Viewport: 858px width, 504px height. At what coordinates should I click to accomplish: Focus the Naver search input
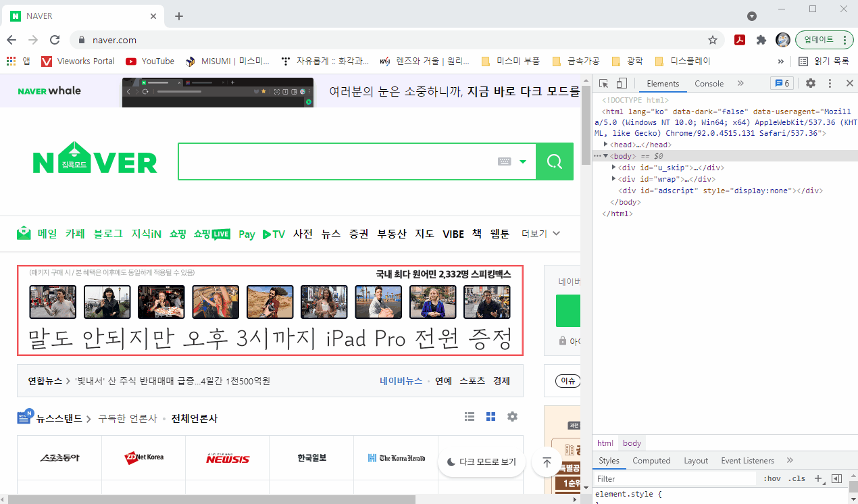336,161
